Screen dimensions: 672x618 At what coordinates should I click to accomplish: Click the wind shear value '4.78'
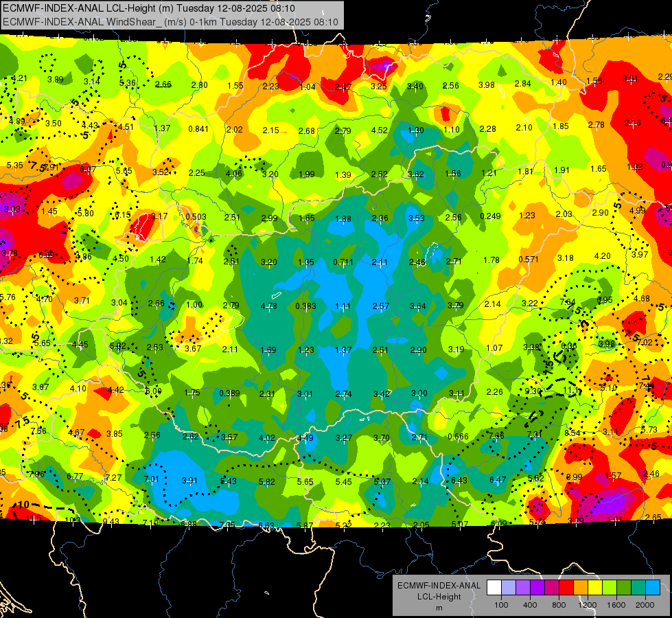268,306
